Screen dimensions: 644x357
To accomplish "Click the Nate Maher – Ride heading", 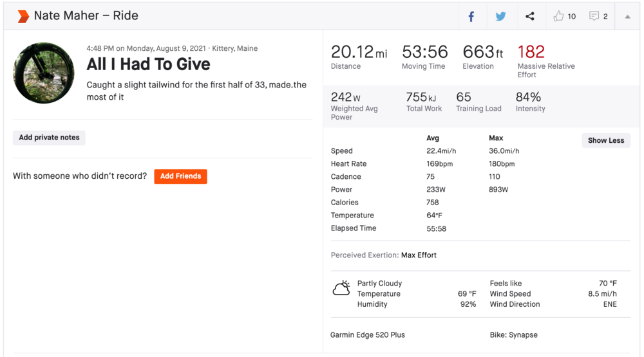I will pos(86,16).
